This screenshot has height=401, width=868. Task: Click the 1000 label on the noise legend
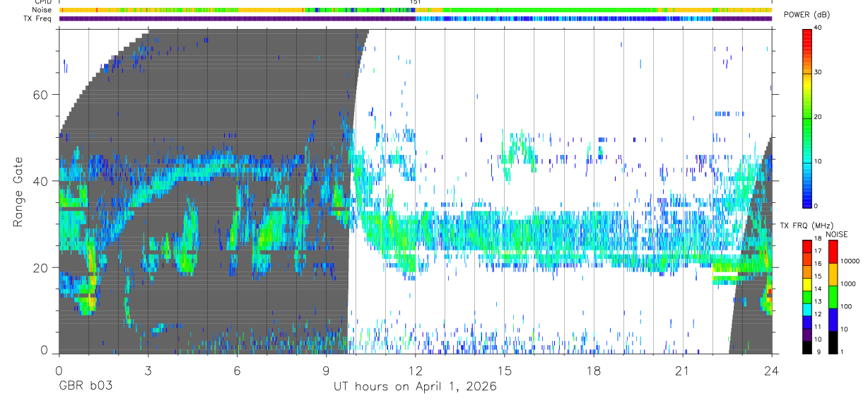pos(848,284)
